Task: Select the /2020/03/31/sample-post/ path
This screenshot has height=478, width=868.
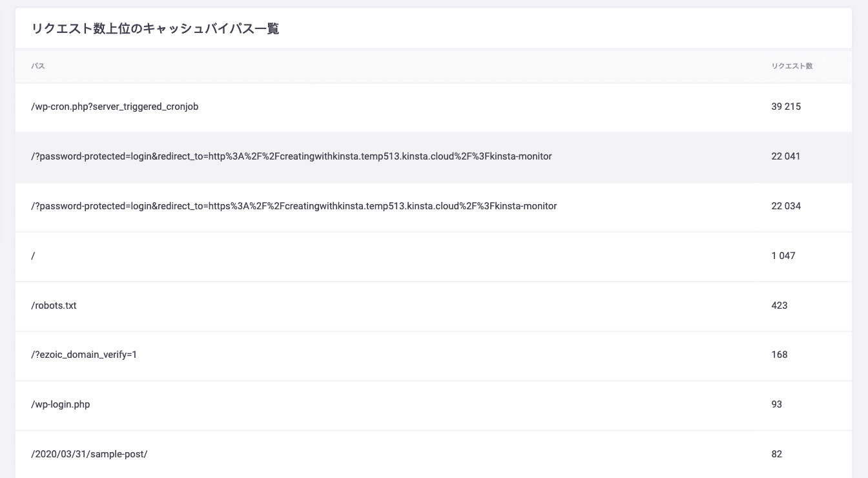Action: click(89, 454)
